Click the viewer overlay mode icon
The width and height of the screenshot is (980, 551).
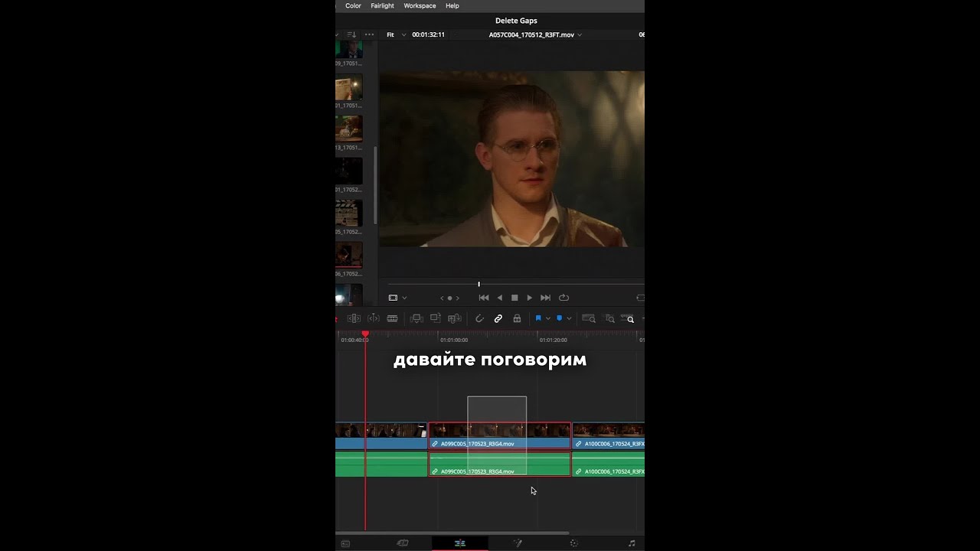(x=393, y=298)
